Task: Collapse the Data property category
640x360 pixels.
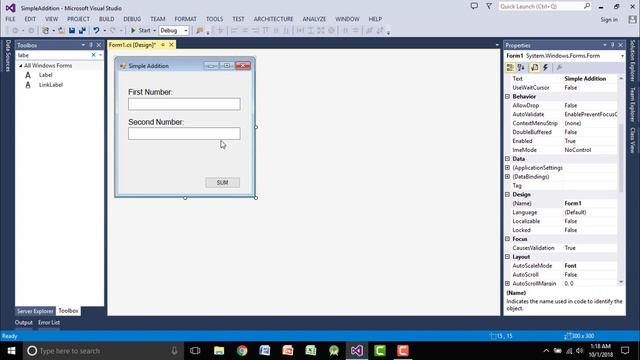Action: (x=507, y=159)
